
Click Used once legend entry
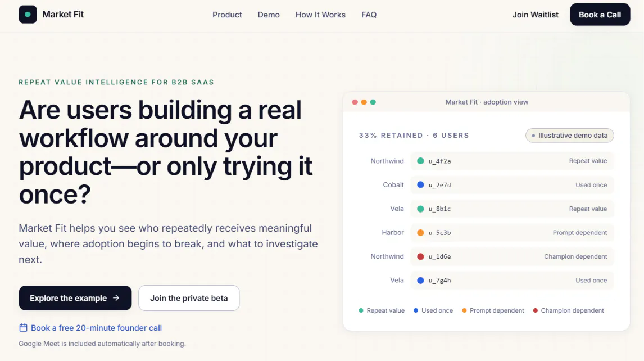click(x=433, y=310)
